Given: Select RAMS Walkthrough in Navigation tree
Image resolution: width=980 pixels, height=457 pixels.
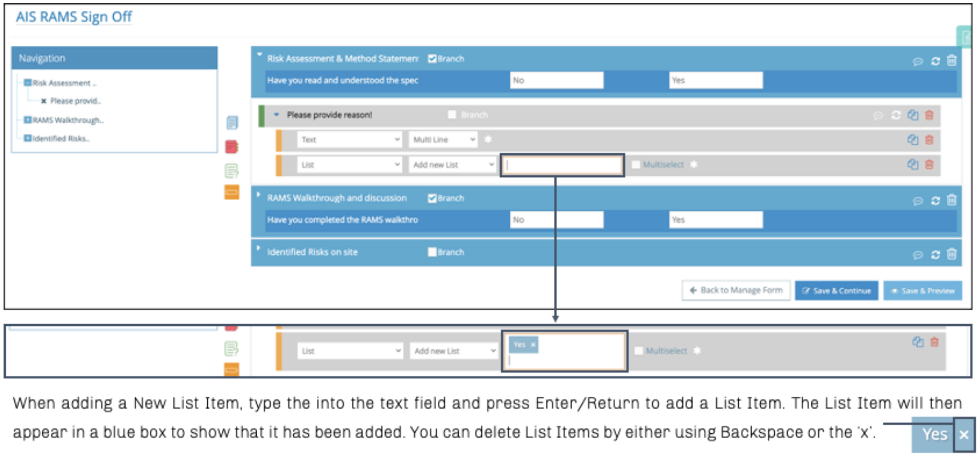Looking at the screenshot, I should [x=68, y=120].
